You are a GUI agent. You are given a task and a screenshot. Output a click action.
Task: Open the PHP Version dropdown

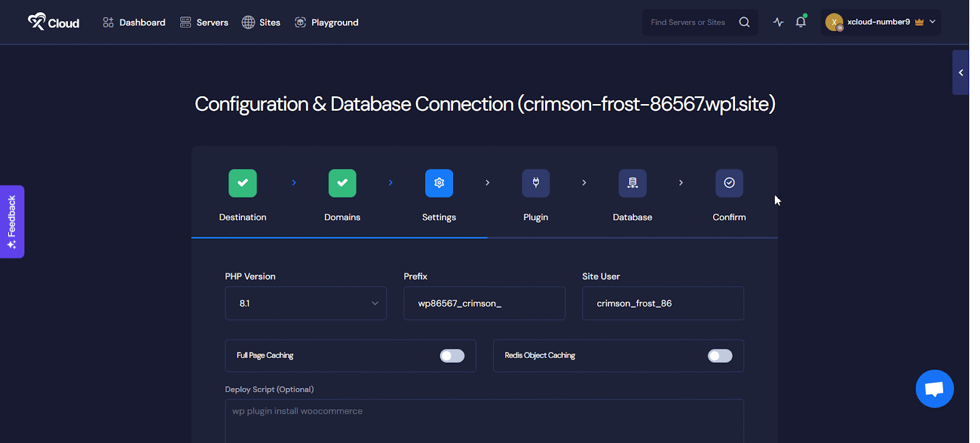[306, 303]
